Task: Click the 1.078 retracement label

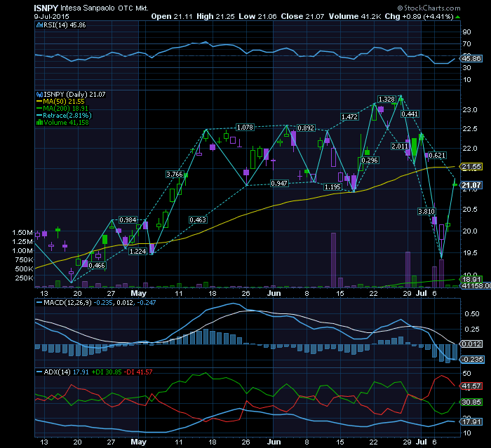Action: click(245, 127)
